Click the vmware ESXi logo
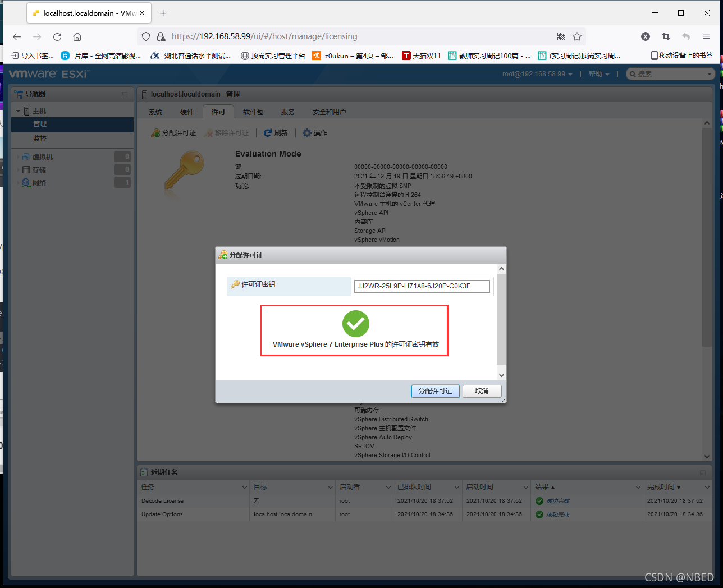 tap(49, 73)
